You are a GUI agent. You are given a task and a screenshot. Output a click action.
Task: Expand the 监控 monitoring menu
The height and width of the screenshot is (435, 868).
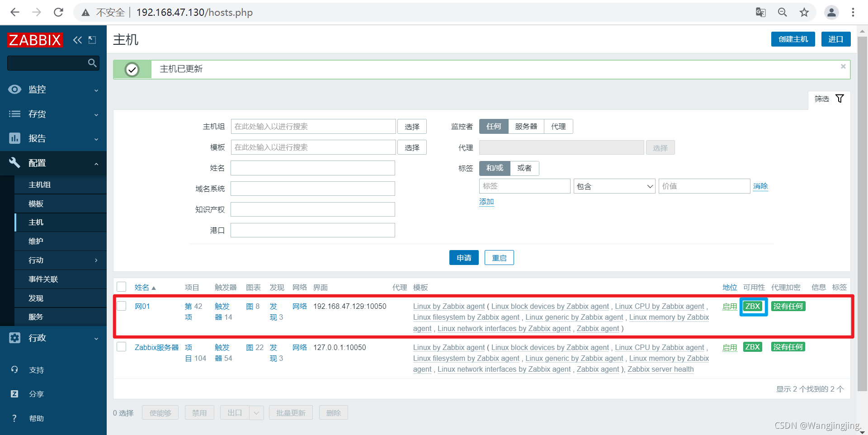tap(53, 90)
